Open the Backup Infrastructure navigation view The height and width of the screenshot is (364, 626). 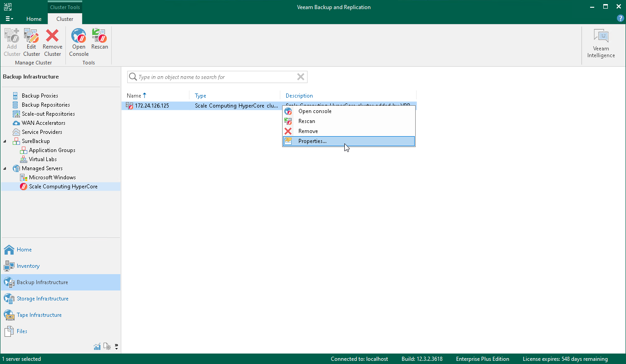pyautogui.click(x=60, y=282)
